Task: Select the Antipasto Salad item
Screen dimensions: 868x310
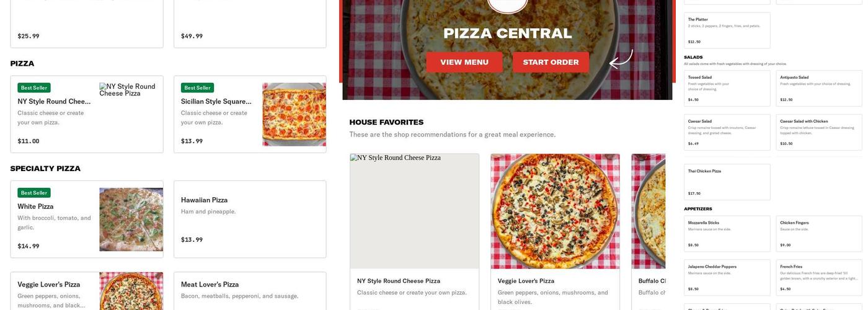Action: [x=819, y=89]
